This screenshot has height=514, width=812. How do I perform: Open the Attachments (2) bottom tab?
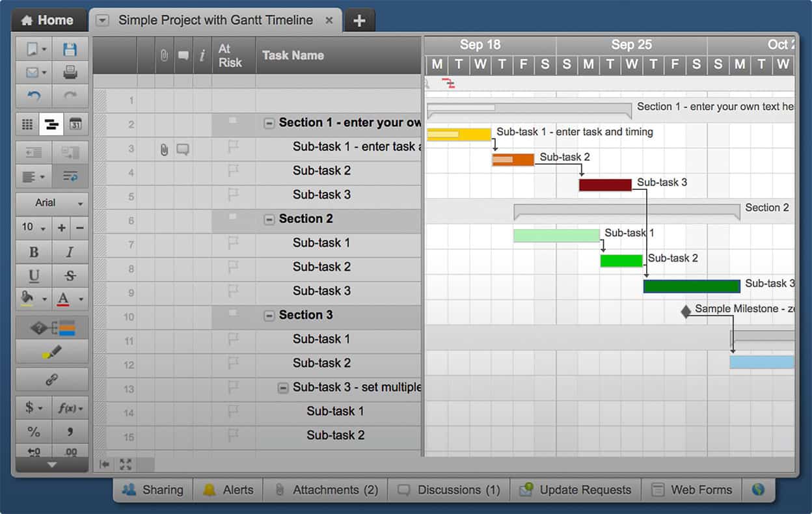coord(325,490)
